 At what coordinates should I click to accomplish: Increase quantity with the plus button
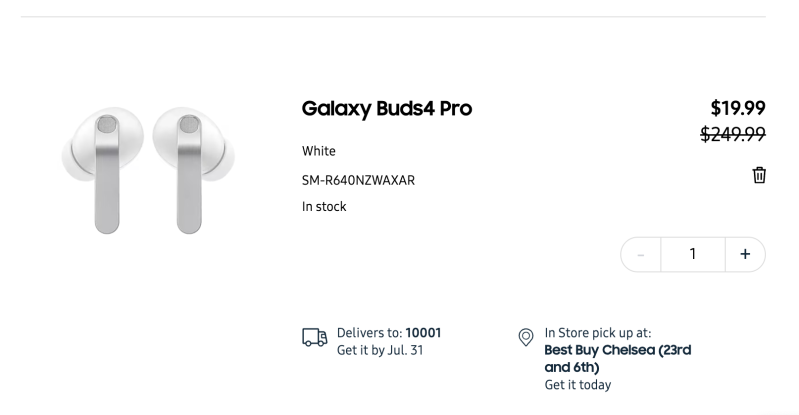pos(745,254)
